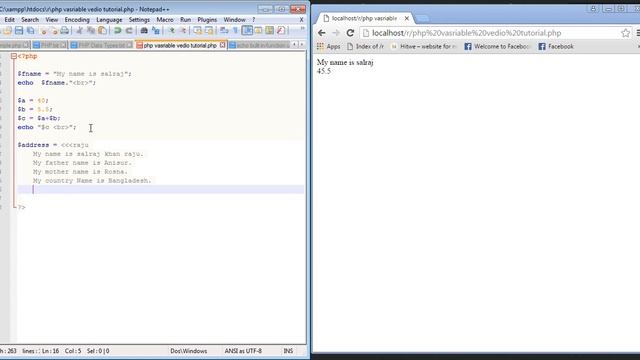Click the X at the menu bar's right end
640x360 pixels.
(x=302, y=20)
